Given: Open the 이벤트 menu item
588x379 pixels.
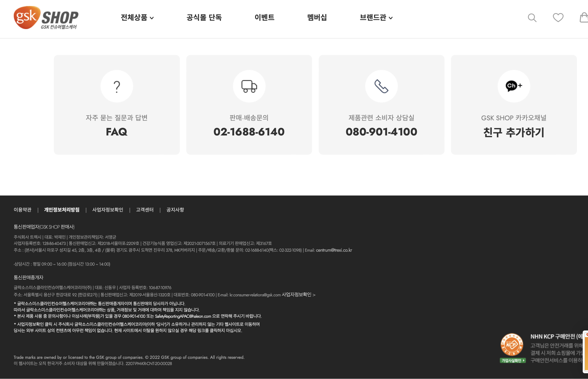Looking at the screenshot, I should [x=264, y=18].
